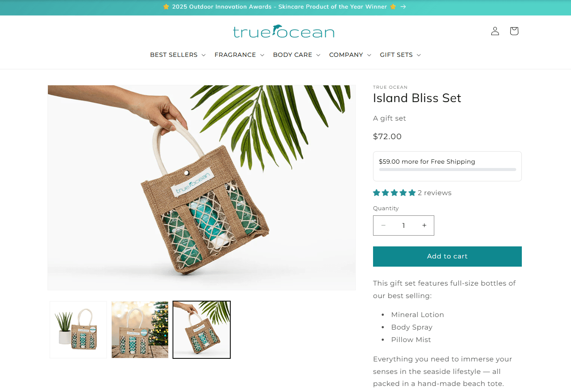The image size is (571, 392).
Task: Click the arrow in announcement banner
Action: [x=403, y=7]
